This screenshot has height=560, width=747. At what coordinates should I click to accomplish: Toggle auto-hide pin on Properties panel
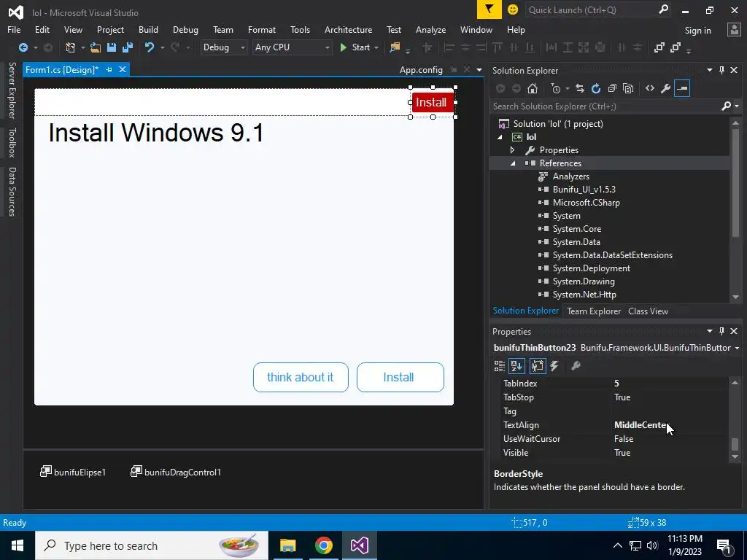[721, 331]
